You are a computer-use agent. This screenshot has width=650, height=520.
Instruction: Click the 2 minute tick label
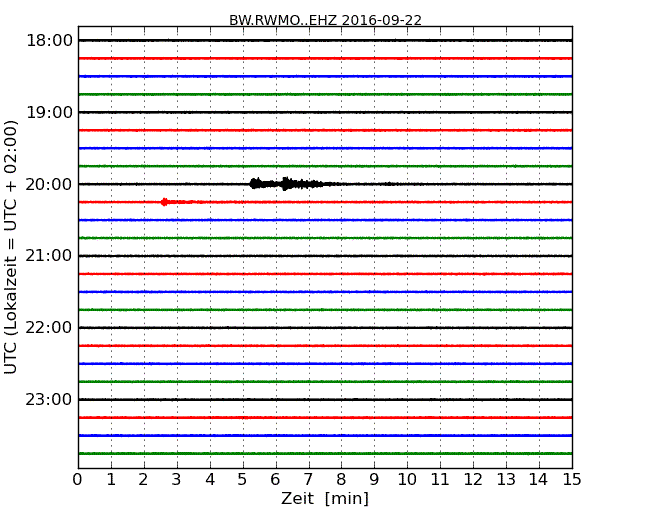tap(143, 479)
